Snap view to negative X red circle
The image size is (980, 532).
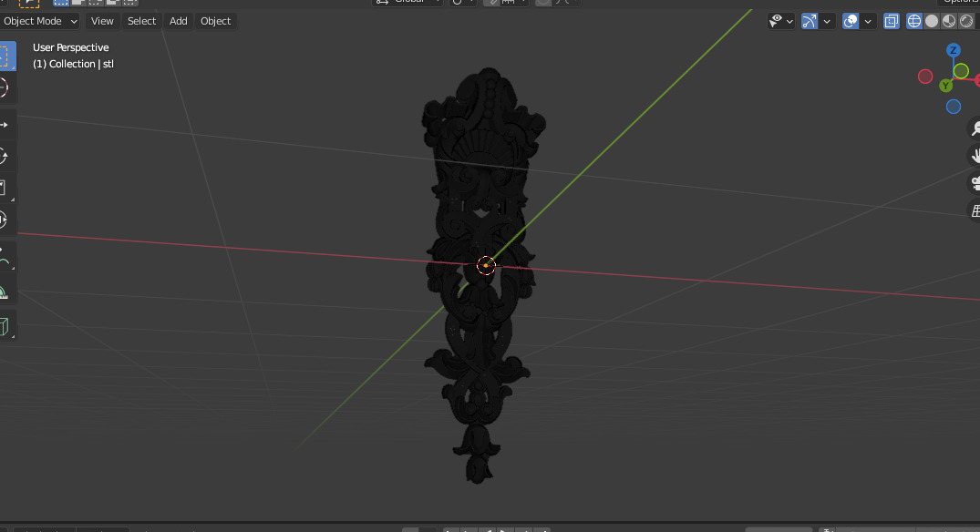pyautogui.click(x=925, y=77)
